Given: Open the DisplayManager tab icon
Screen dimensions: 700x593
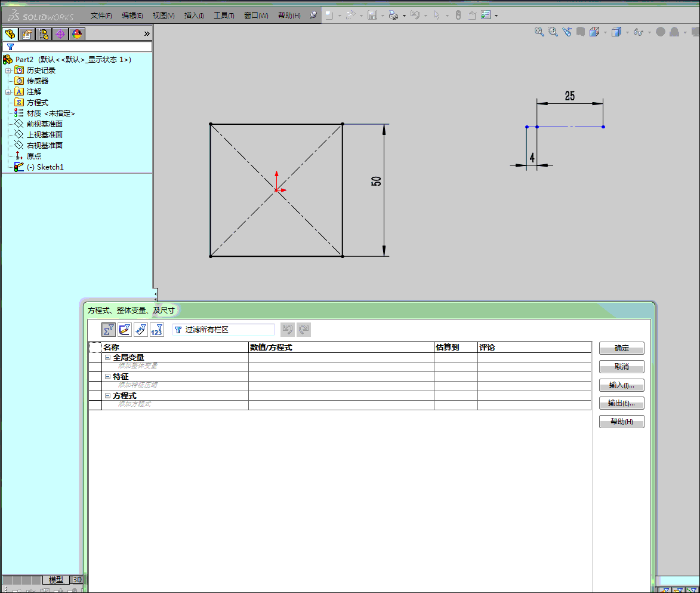Looking at the screenshot, I should [x=77, y=34].
